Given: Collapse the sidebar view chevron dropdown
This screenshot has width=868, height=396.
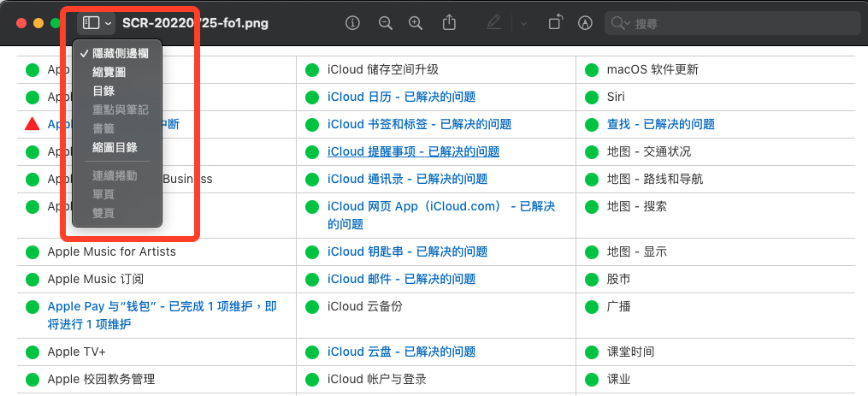Looking at the screenshot, I should 108,24.
